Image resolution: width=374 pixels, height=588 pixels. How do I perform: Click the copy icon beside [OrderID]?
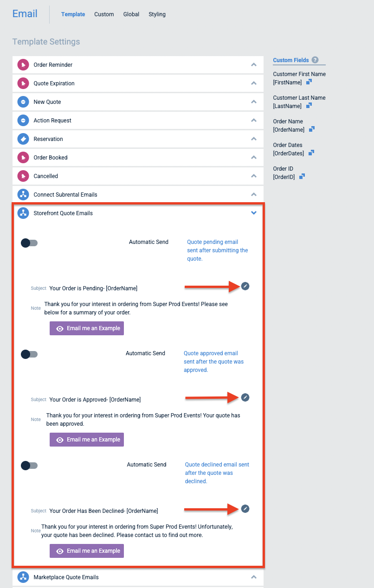[x=302, y=176]
